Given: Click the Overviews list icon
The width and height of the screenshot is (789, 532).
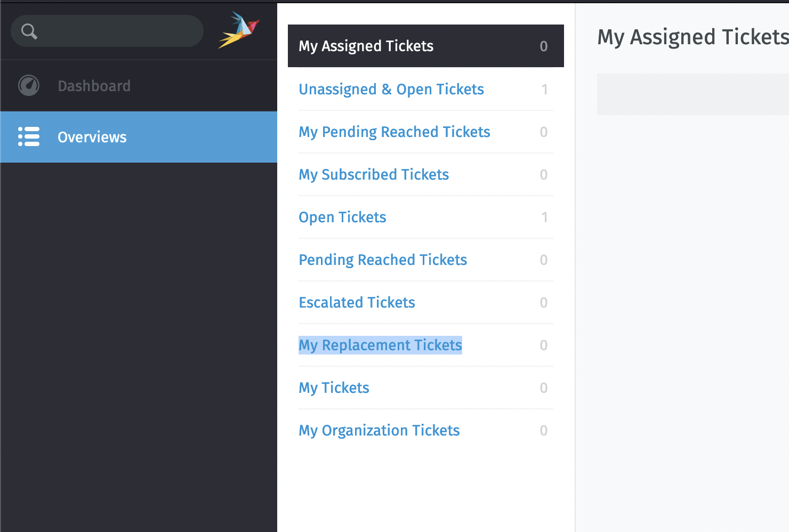Looking at the screenshot, I should [x=29, y=137].
